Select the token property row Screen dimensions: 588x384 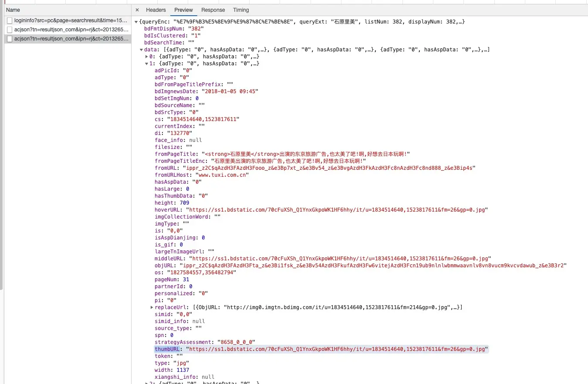169,356
